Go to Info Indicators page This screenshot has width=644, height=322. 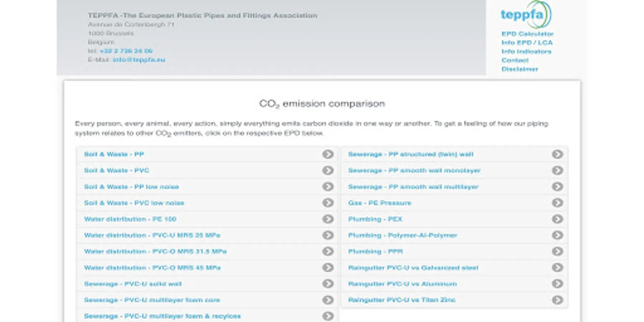point(526,52)
